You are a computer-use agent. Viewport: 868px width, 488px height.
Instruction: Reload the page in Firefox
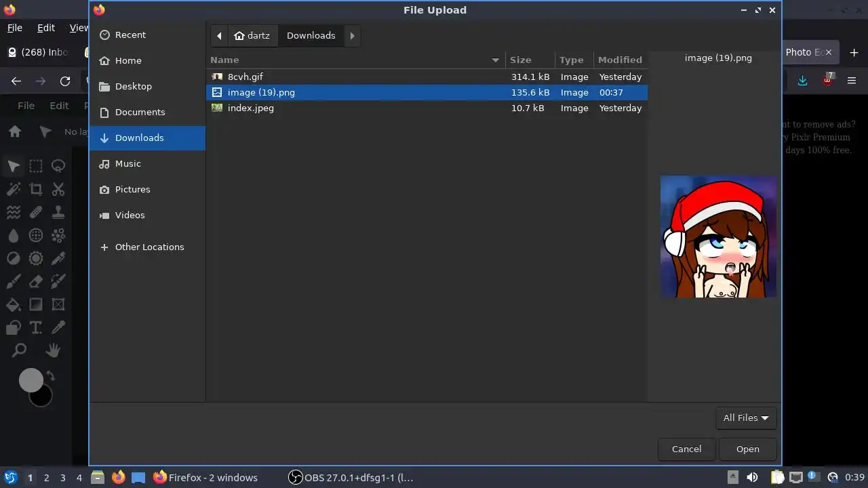(65, 81)
